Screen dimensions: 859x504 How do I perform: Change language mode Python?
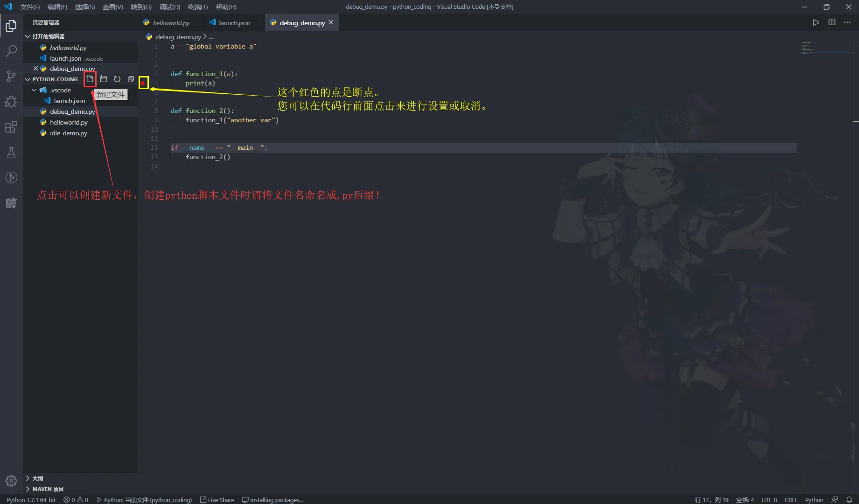(x=814, y=500)
